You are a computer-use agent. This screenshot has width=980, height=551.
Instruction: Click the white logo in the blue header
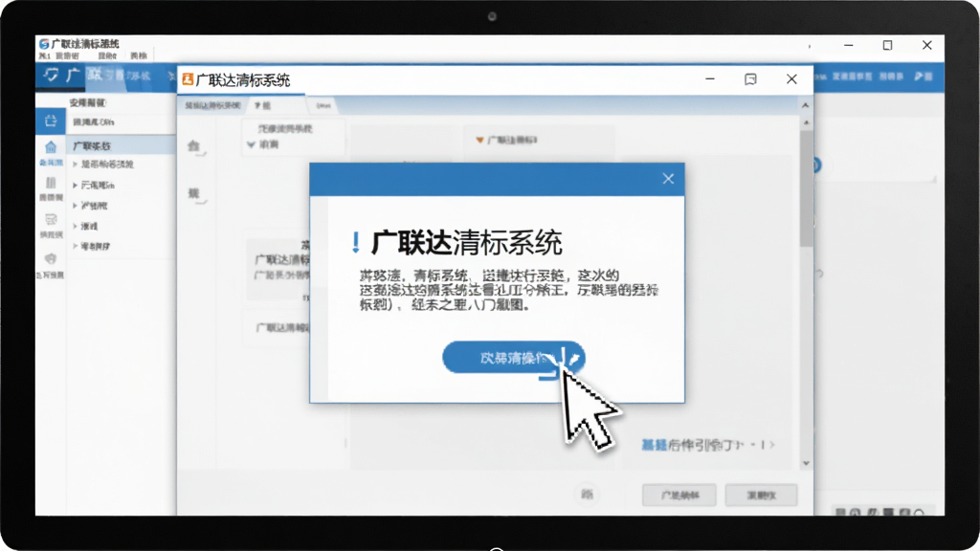coord(52,75)
